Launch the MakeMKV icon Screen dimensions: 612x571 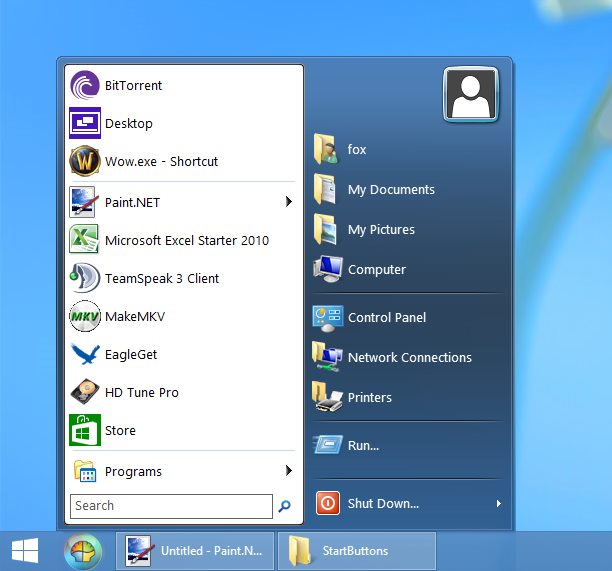click(85, 316)
